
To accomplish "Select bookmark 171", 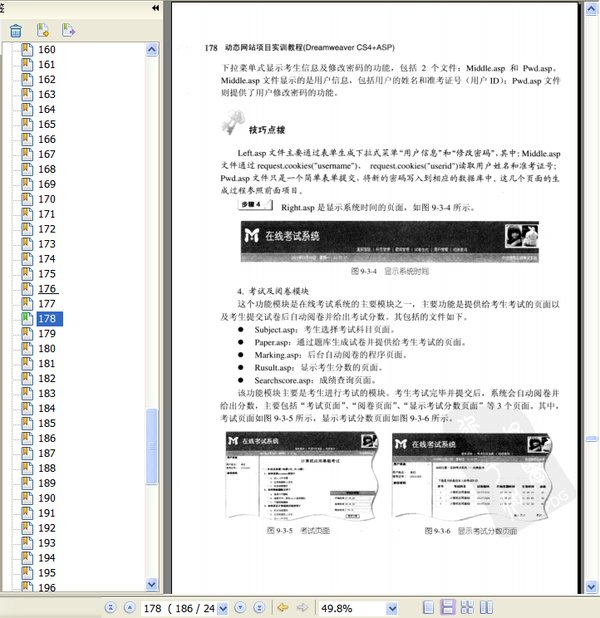I will 47,214.
